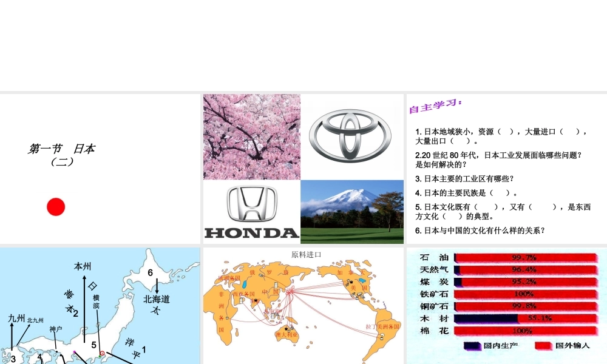Click the 神户 city label
Viewport: 607px width, 364px height.
point(56,329)
